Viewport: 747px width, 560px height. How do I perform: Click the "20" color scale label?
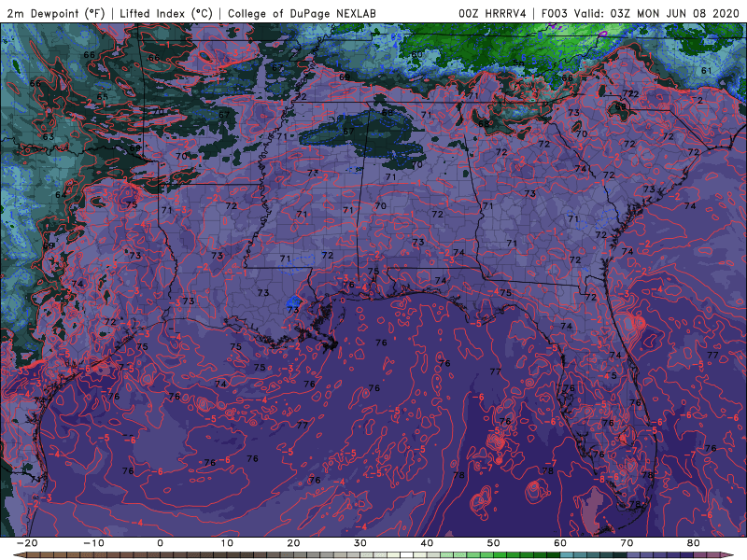(293, 543)
